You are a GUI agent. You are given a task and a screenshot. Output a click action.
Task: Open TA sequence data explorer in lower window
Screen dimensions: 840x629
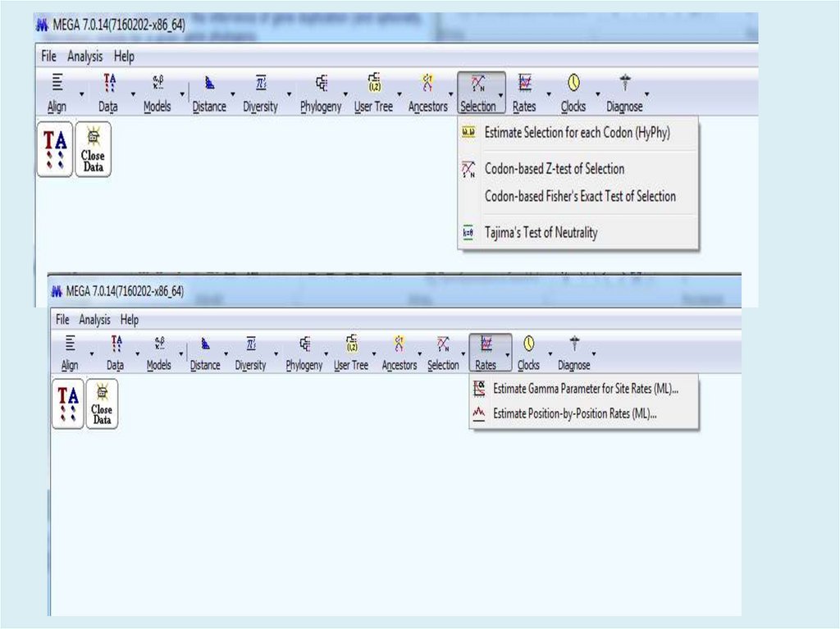coord(67,404)
